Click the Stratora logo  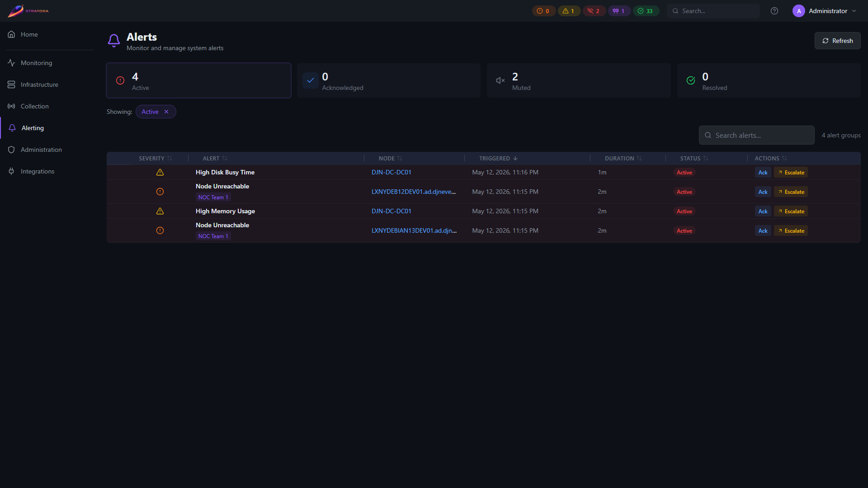[28, 11]
